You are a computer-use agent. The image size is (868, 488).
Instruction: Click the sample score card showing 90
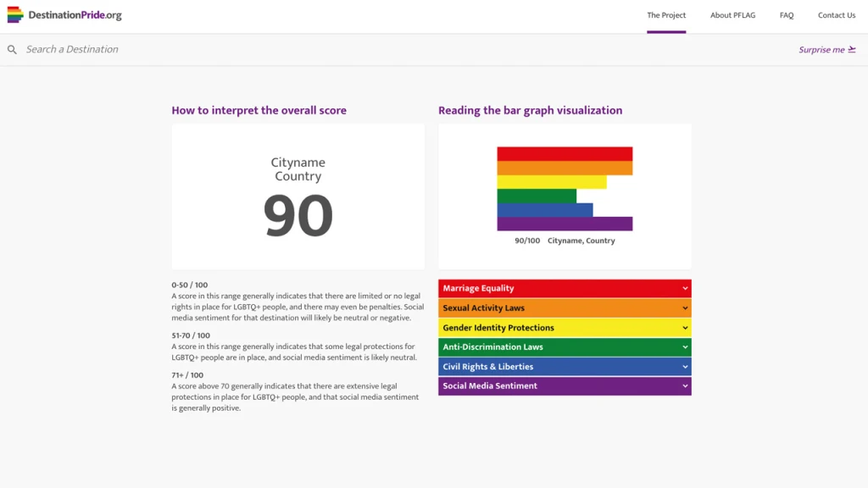(x=298, y=196)
